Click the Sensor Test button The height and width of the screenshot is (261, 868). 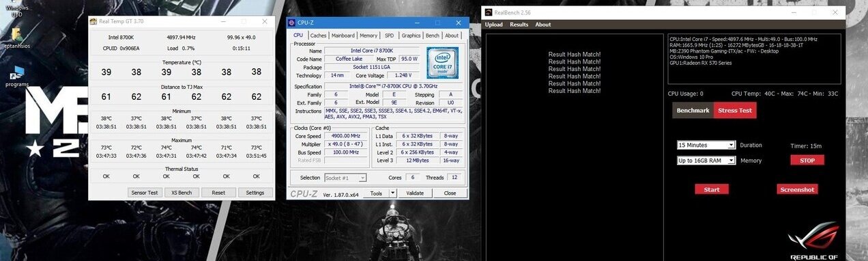(144, 193)
